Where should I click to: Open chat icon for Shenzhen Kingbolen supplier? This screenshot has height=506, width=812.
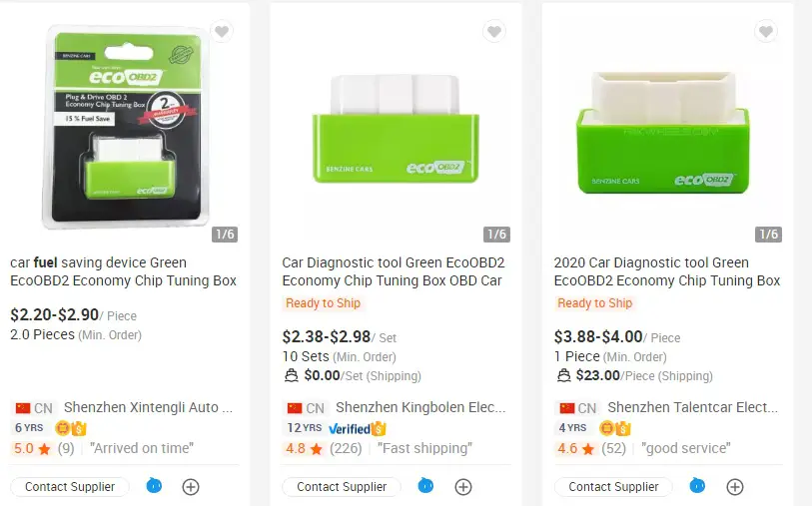tap(425, 486)
